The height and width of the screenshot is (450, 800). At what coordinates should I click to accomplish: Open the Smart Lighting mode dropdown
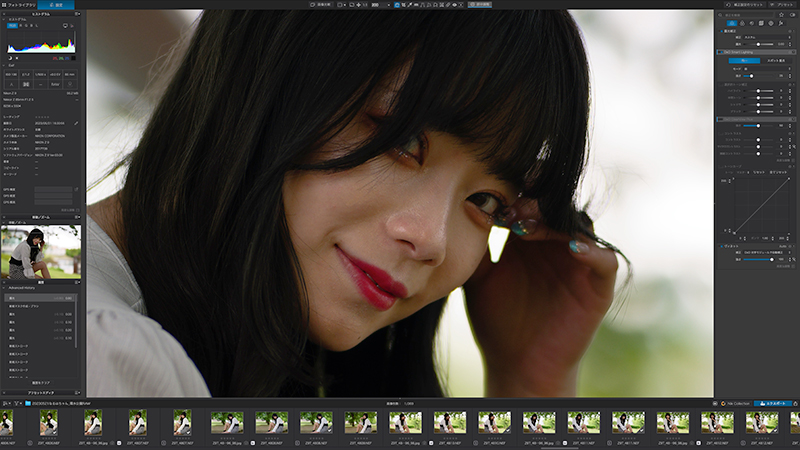coord(767,69)
